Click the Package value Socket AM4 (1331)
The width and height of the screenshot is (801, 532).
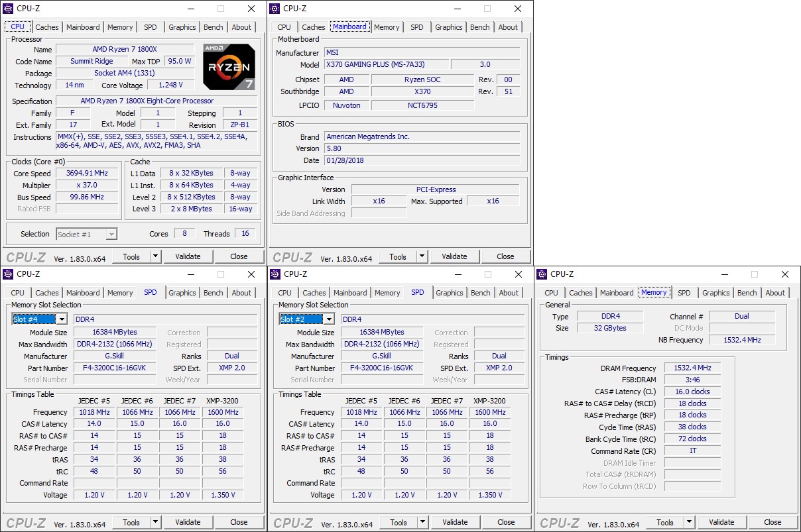point(125,74)
